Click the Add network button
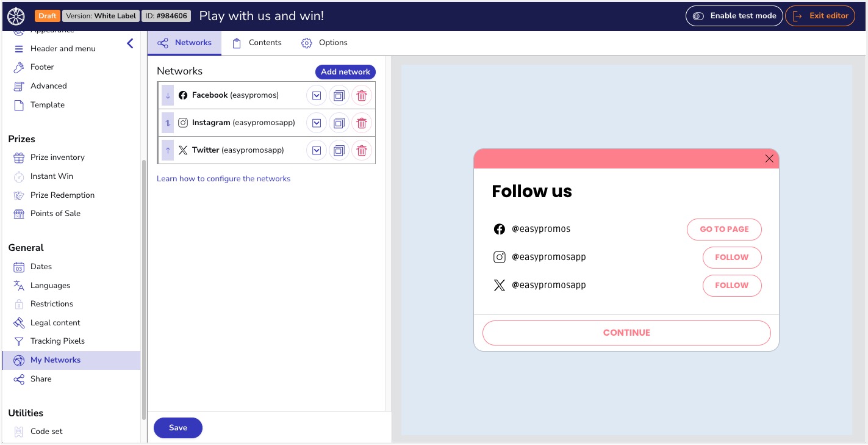 point(345,72)
